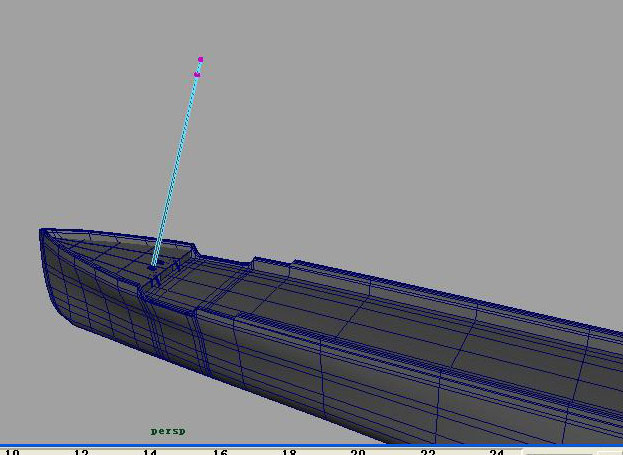Image resolution: width=623 pixels, height=455 pixels.
Task: Set time slider to frame 14
Action: click(150, 452)
